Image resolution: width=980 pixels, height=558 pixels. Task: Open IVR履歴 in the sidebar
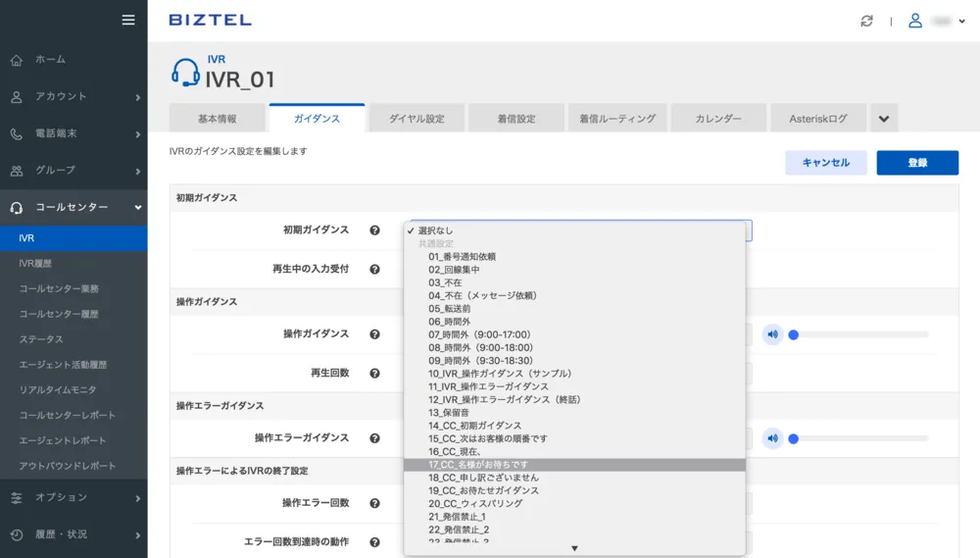(35, 264)
